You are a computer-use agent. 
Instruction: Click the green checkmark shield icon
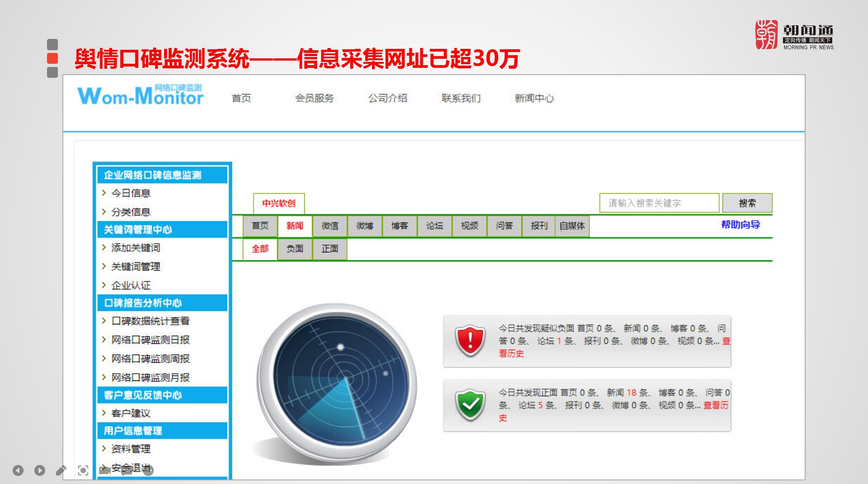click(x=470, y=405)
